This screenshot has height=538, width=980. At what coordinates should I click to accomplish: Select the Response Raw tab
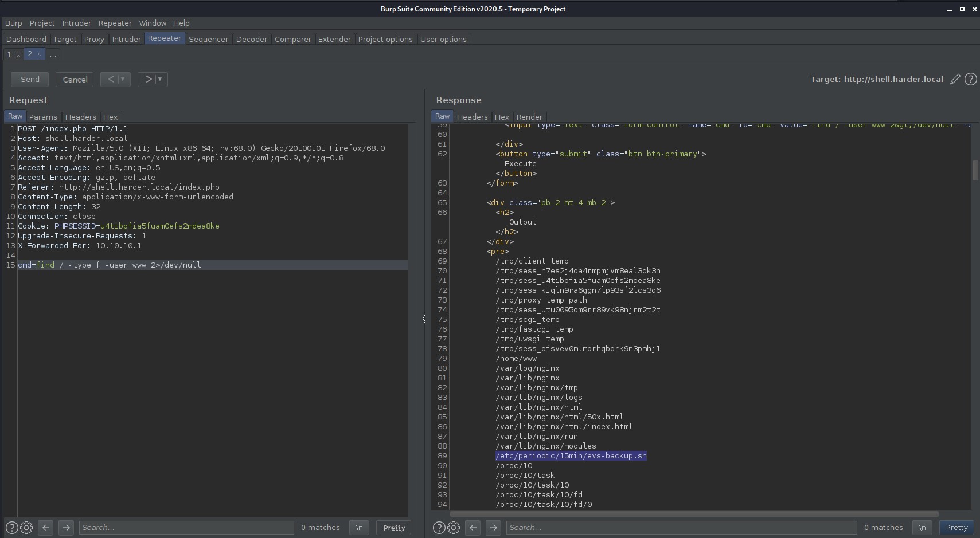(442, 116)
